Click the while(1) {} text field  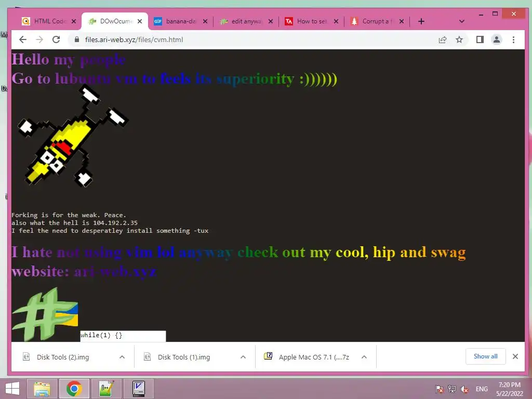pyautogui.click(x=123, y=336)
